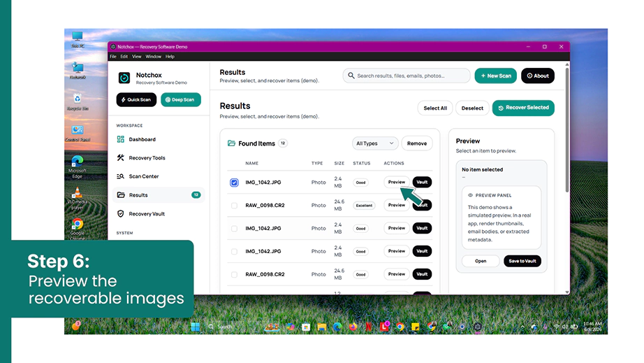Click the search magnifier icon
The height and width of the screenshot is (363, 644).
click(x=351, y=76)
